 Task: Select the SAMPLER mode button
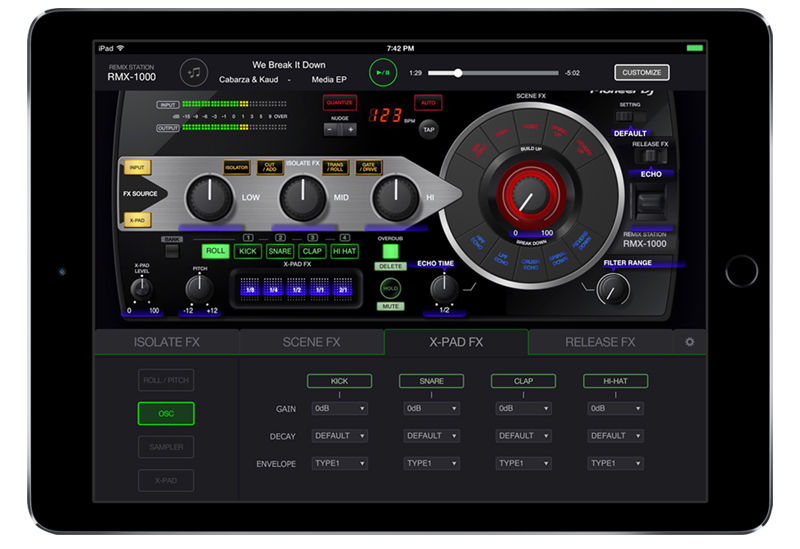tap(166, 447)
